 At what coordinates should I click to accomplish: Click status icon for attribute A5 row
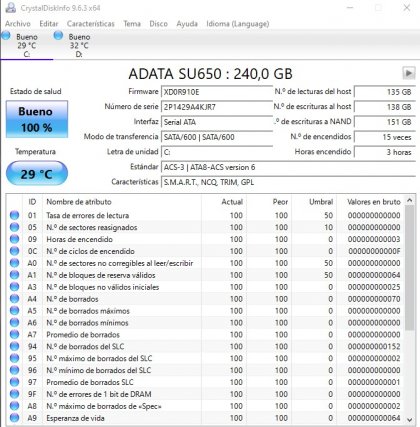pyautogui.click(x=14, y=311)
